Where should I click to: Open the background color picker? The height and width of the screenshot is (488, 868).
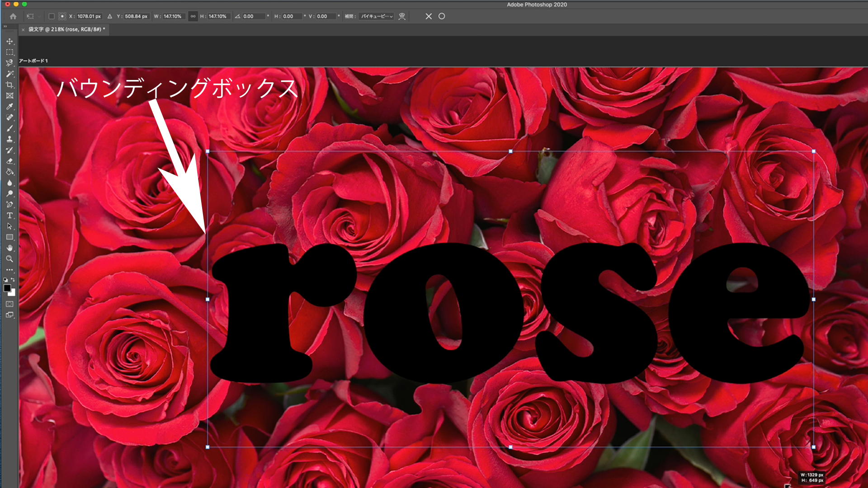click(13, 294)
